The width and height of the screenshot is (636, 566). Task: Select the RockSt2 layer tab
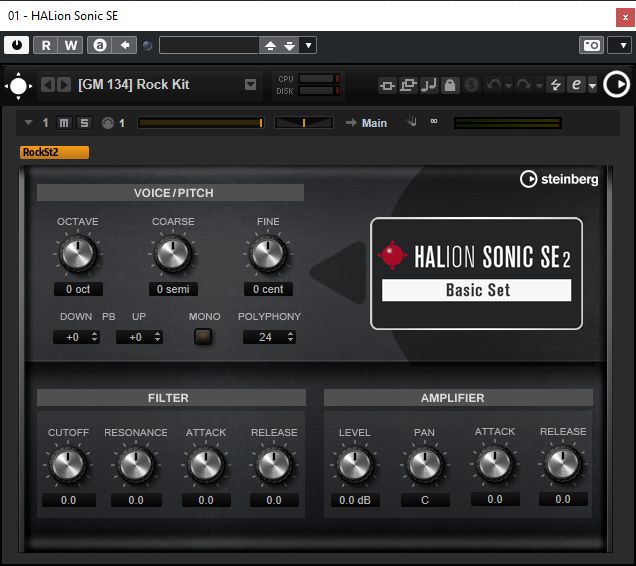coord(54,152)
